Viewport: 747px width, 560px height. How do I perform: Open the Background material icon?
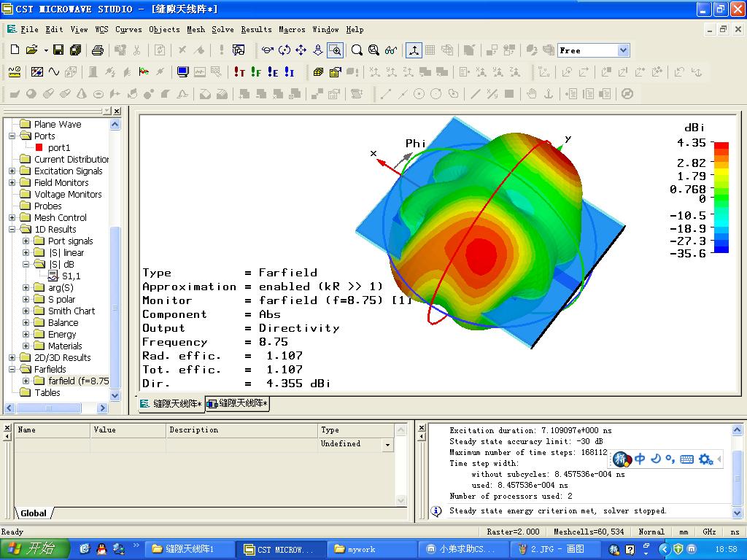click(36, 72)
